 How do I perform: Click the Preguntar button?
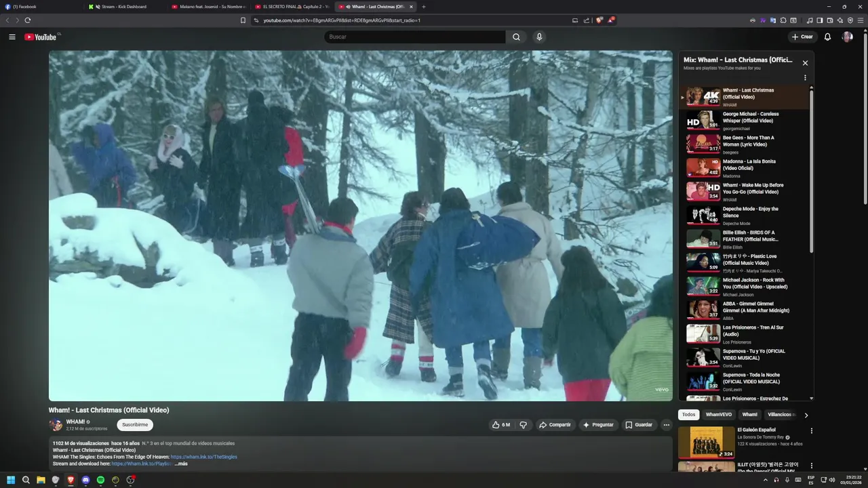[x=598, y=425]
